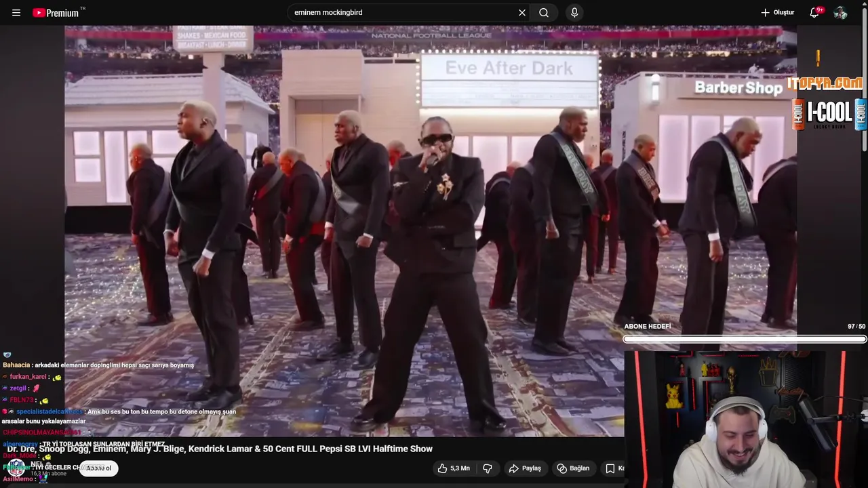This screenshot has width=868, height=488.
Task: Open the NFL channel avatar
Action: tap(16, 467)
